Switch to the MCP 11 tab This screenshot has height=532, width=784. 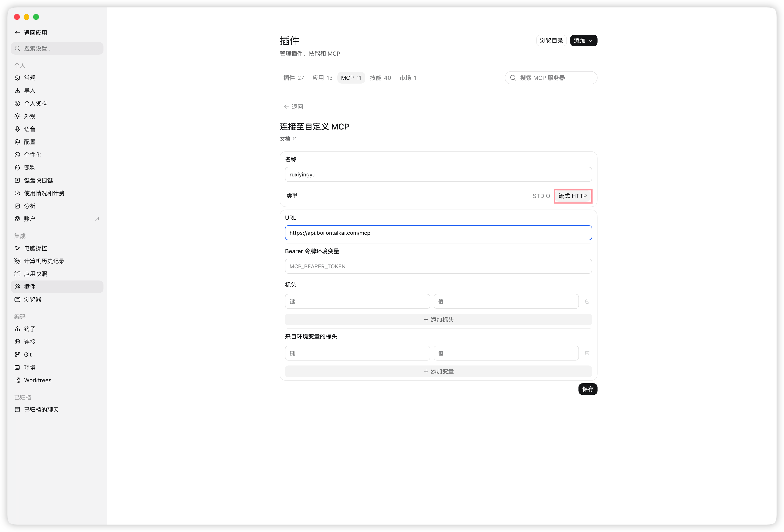pos(351,78)
